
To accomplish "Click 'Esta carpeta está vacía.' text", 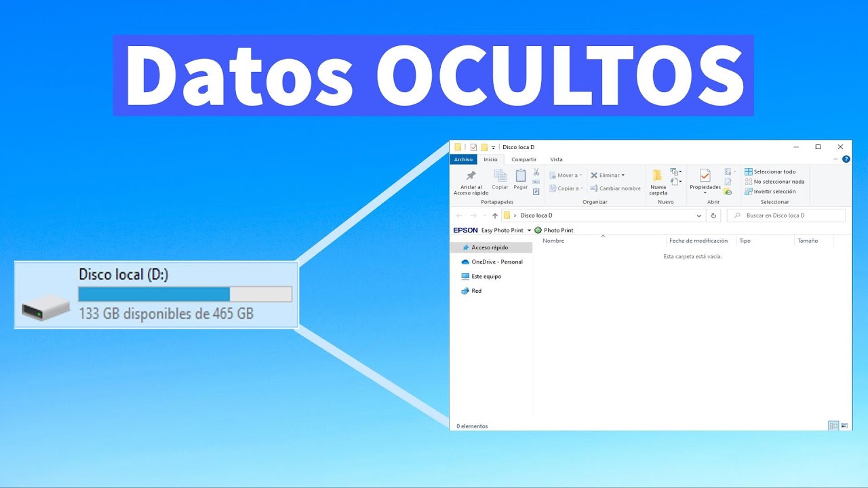I will [x=692, y=257].
